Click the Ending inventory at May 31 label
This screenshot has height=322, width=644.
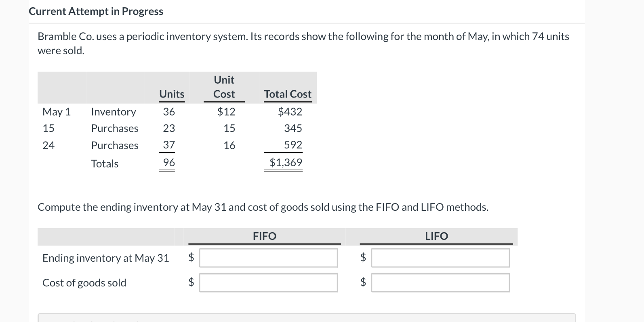pos(105,258)
